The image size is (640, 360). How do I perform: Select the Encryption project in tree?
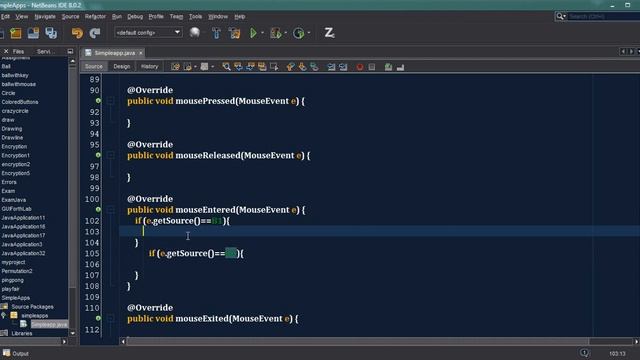(14, 147)
